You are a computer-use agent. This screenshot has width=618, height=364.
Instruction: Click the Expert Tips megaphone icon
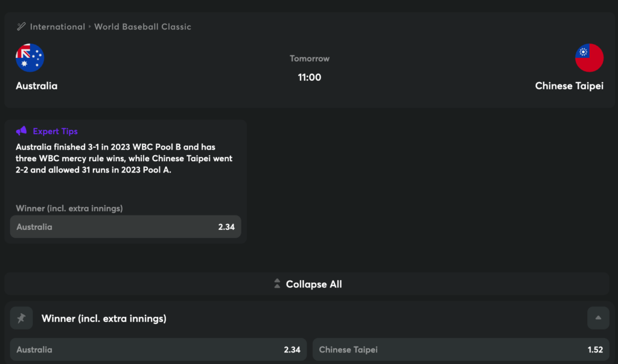22,131
